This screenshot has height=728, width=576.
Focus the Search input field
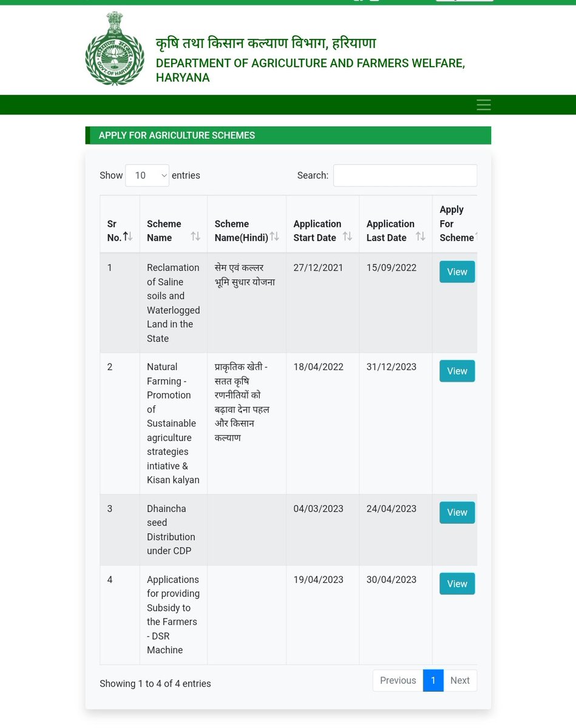(405, 175)
